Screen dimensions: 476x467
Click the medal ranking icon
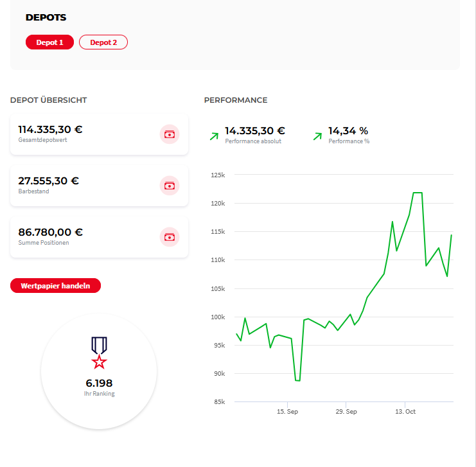(99, 353)
